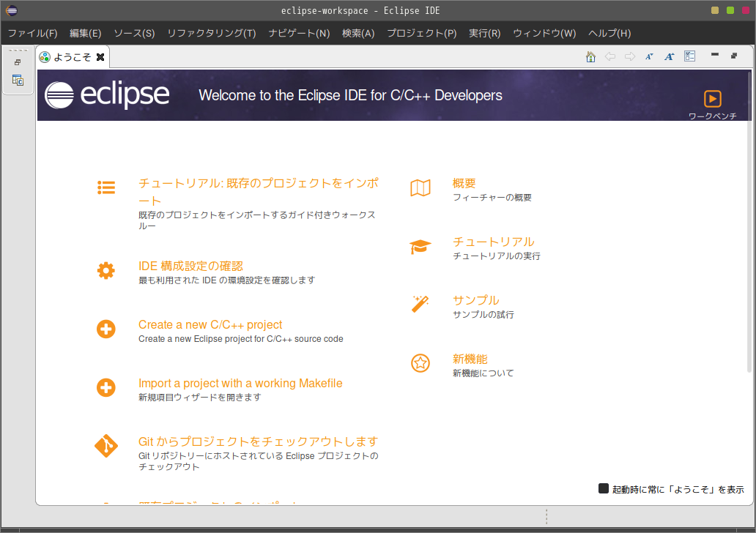
Task: Click the forward navigation arrow
Action: pyautogui.click(x=630, y=57)
